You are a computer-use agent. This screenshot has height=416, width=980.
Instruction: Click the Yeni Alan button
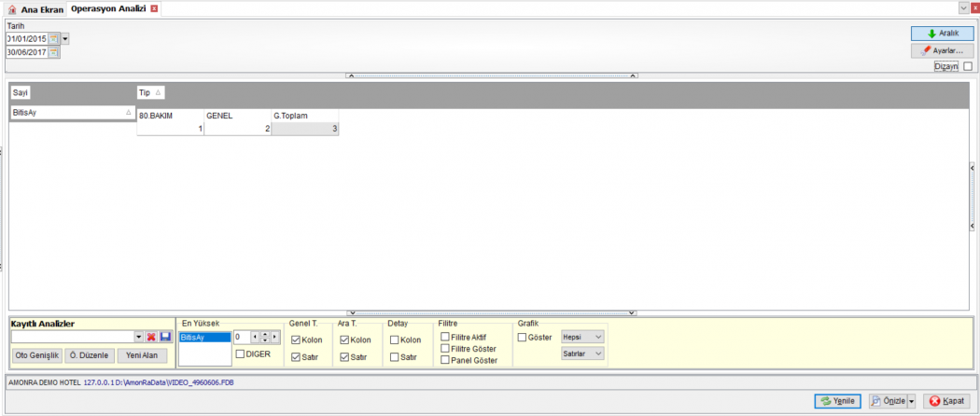pyautogui.click(x=142, y=355)
